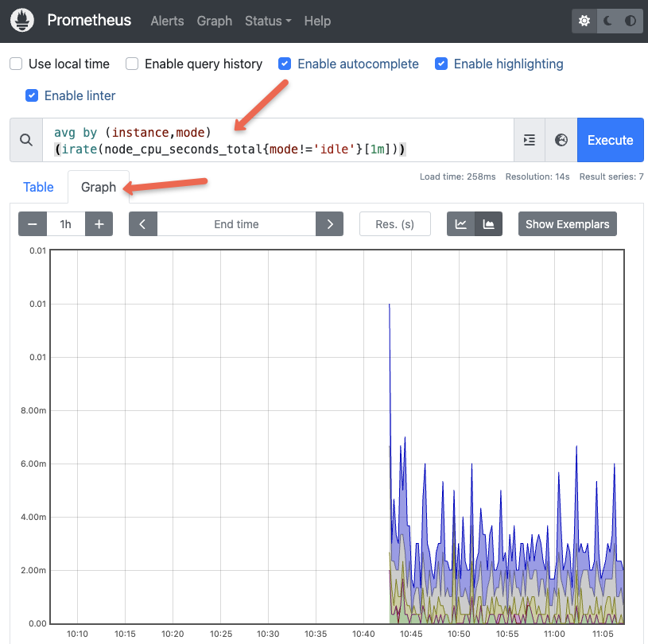Enable the query history checkbox

(131, 64)
